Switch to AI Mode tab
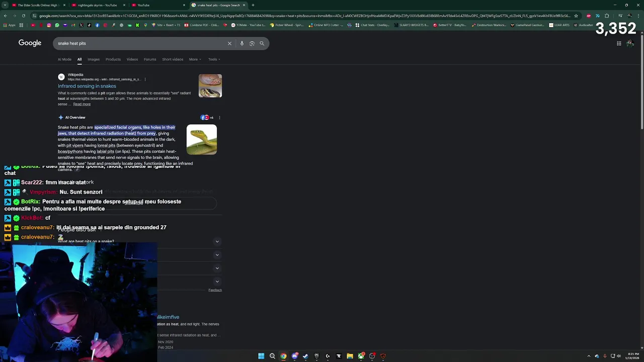 tap(64, 59)
